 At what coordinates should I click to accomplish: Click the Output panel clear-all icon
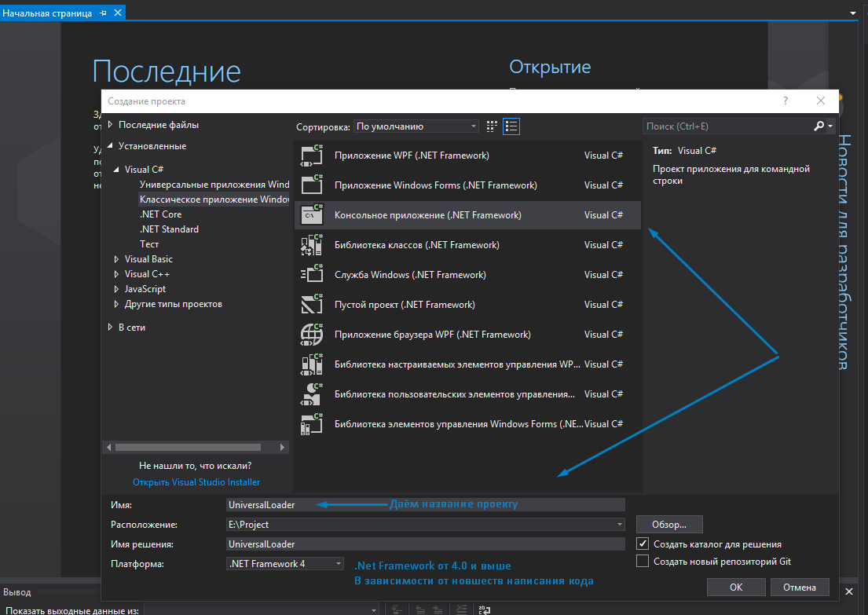pos(461,610)
